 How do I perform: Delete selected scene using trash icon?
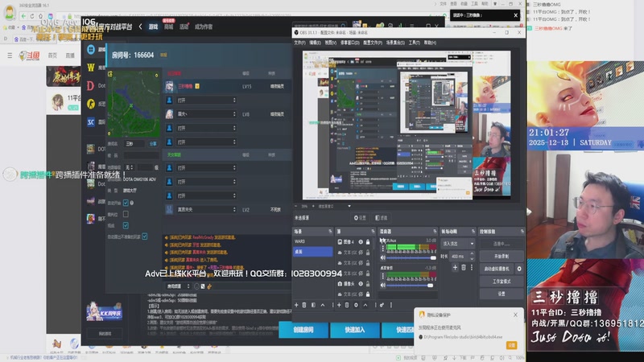point(304,305)
